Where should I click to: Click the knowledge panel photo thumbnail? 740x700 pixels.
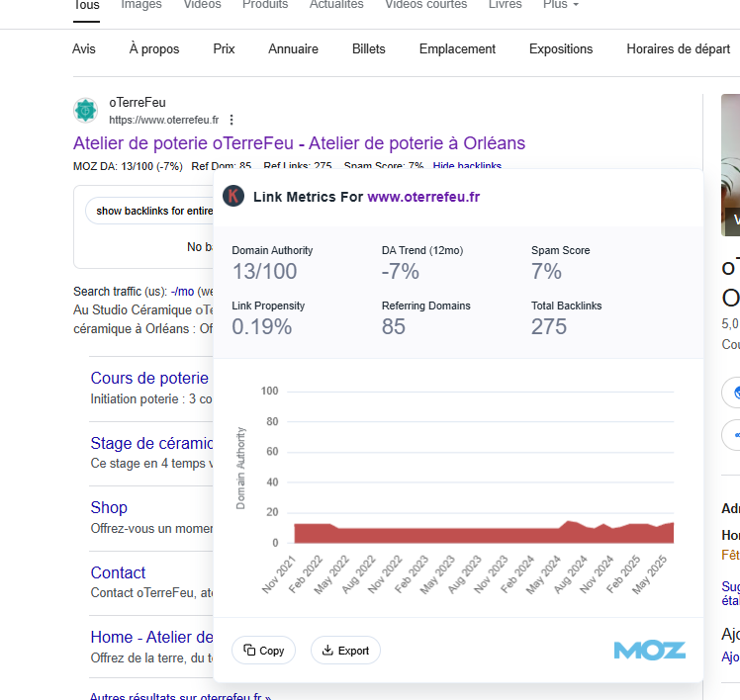pos(730,165)
